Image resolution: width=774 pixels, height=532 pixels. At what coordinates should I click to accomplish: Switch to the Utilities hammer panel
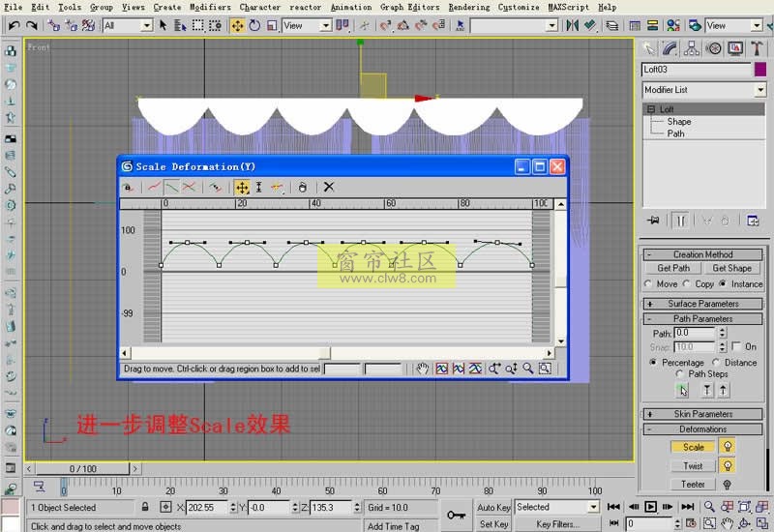pos(757,48)
